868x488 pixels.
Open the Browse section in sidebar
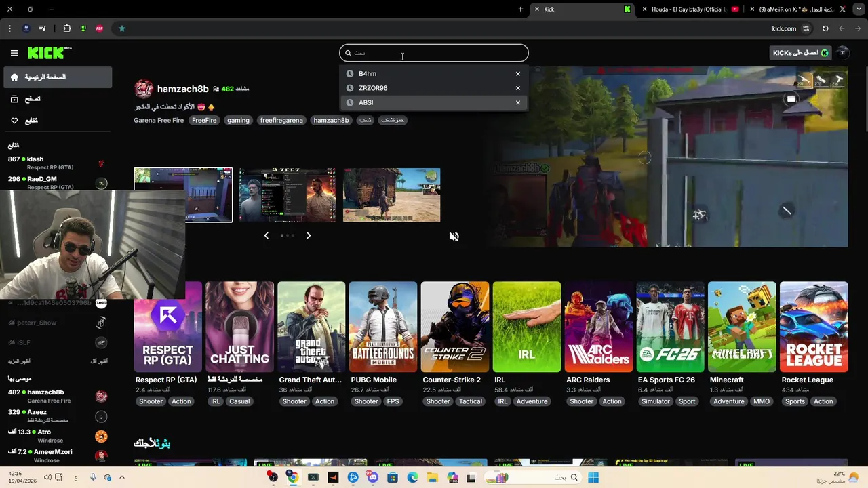(58, 99)
